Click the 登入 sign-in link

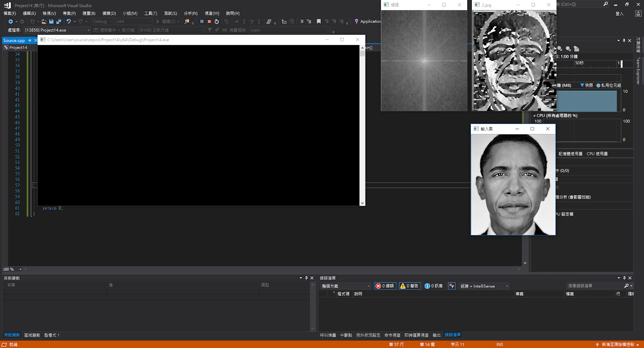619,14
